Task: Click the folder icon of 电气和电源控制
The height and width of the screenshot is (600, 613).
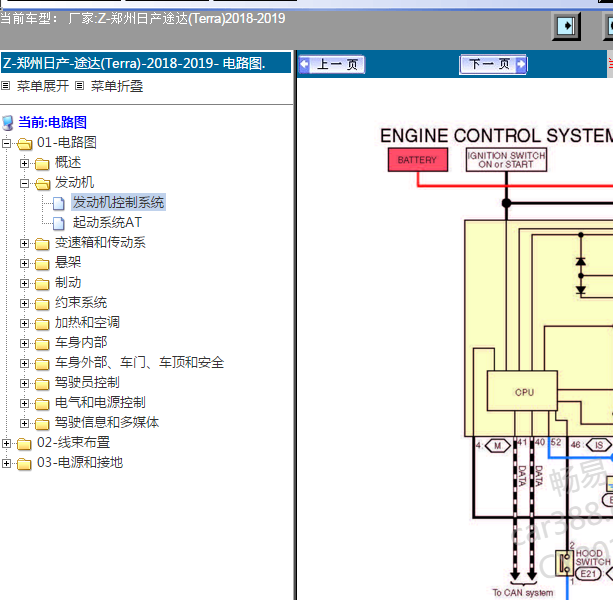Action: 42,404
